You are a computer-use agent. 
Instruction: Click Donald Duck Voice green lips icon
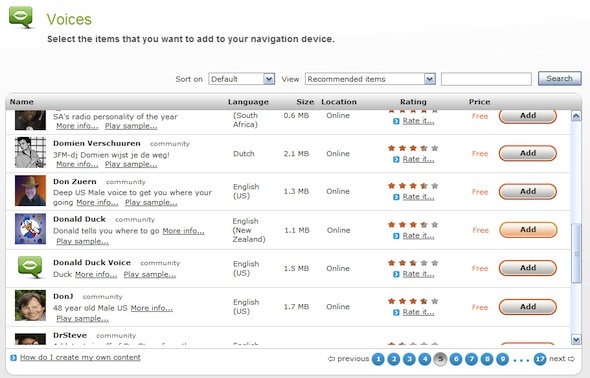(x=30, y=267)
